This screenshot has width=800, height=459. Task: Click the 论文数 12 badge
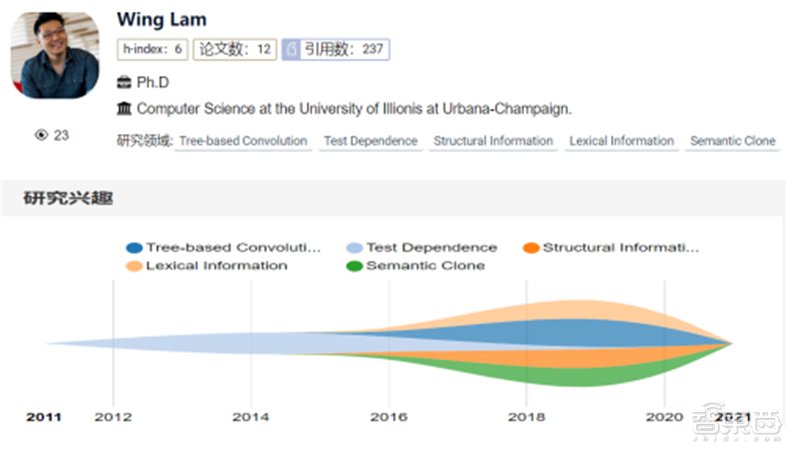(x=235, y=49)
